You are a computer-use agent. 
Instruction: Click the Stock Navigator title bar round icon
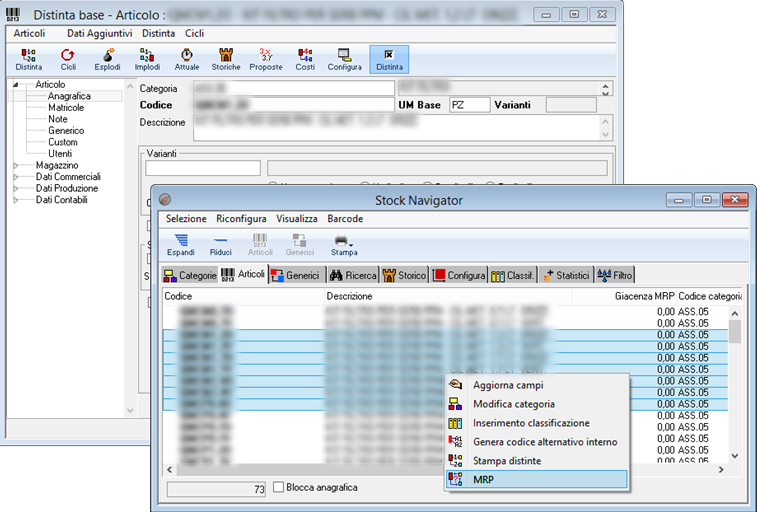tap(165, 199)
